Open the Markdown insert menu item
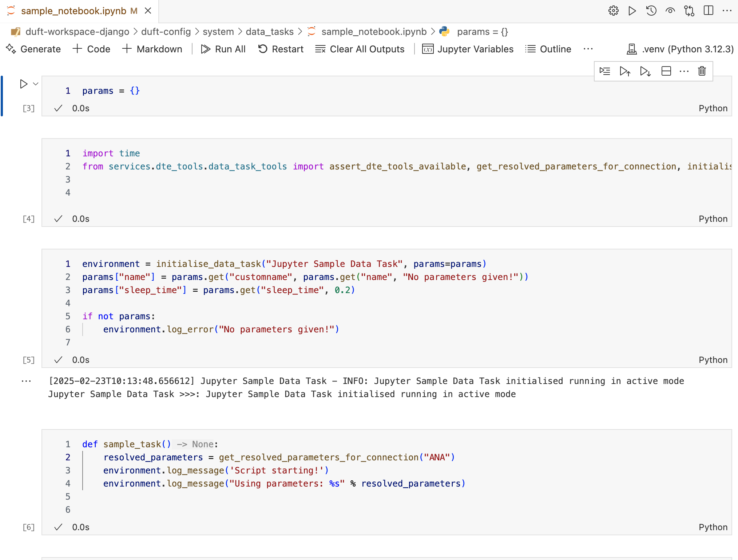 [152, 49]
